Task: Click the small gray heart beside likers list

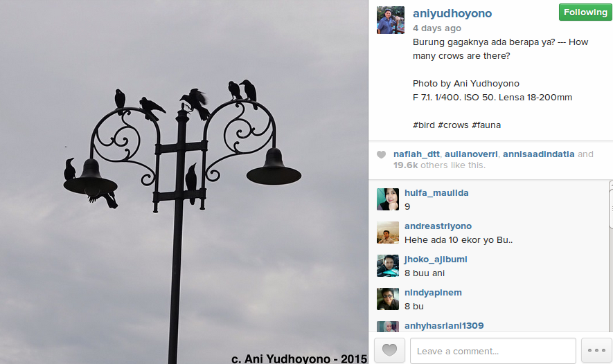Action: click(381, 154)
